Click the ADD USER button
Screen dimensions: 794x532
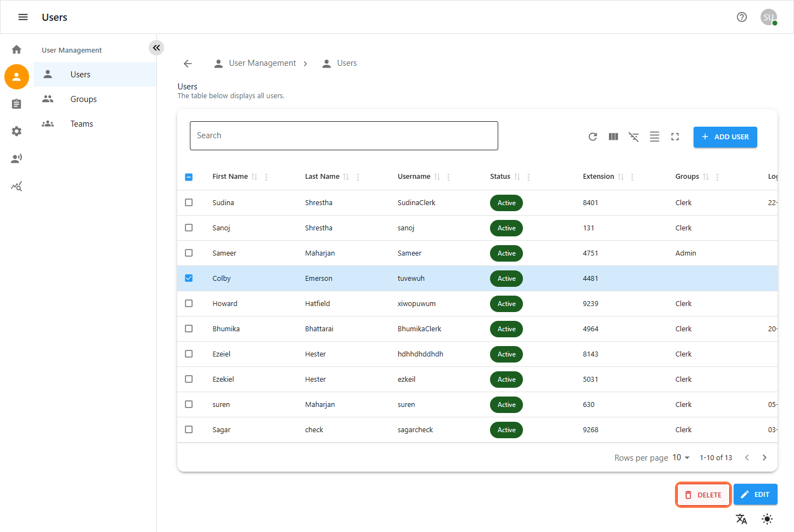[725, 137]
